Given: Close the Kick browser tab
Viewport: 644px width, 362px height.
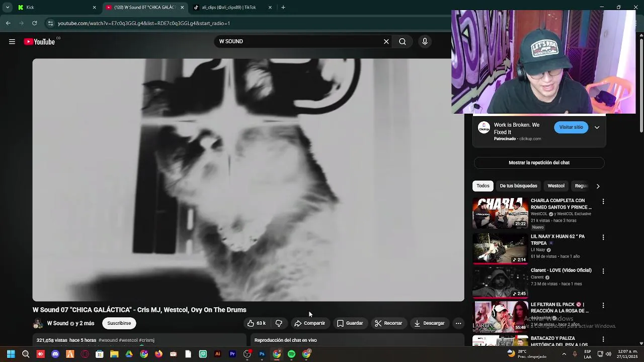Looking at the screenshot, I should click(x=94, y=8).
